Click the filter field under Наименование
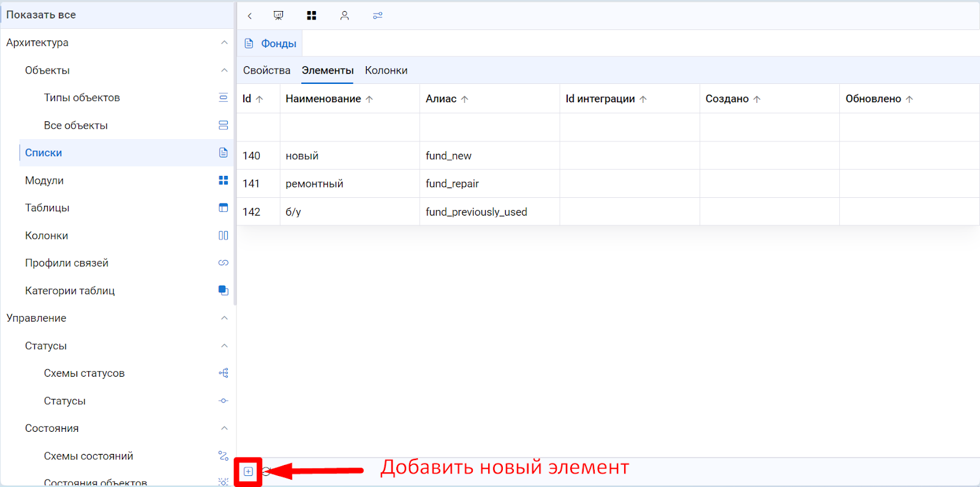The height and width of the screenshot is (487, 980). coord(350,127)
